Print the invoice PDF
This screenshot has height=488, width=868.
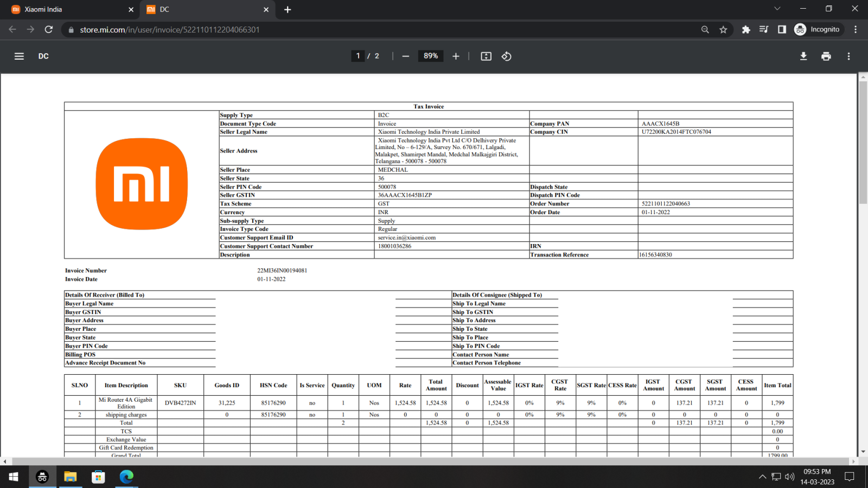(x=826, y=56)
